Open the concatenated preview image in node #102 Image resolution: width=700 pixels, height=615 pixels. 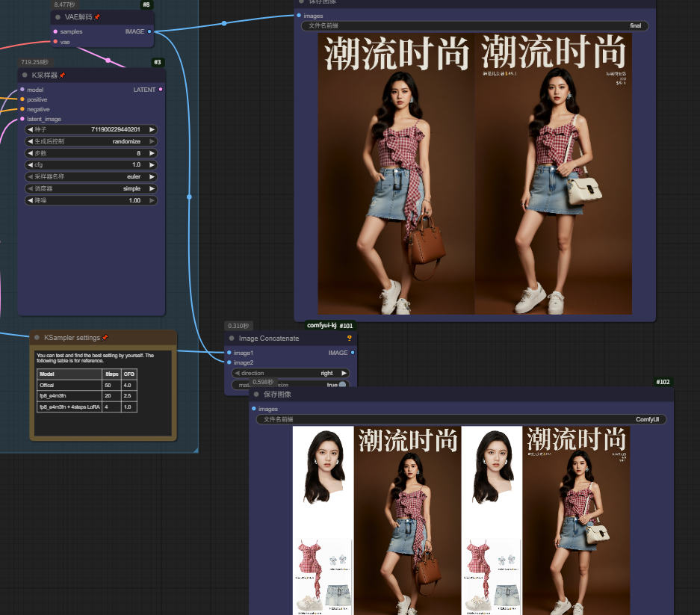pyautogui.click(x=461, y=520)
